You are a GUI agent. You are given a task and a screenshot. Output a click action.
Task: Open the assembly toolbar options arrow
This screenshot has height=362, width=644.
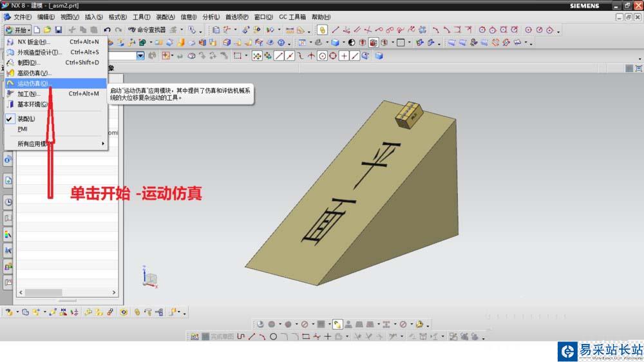(x=184, y=314)
